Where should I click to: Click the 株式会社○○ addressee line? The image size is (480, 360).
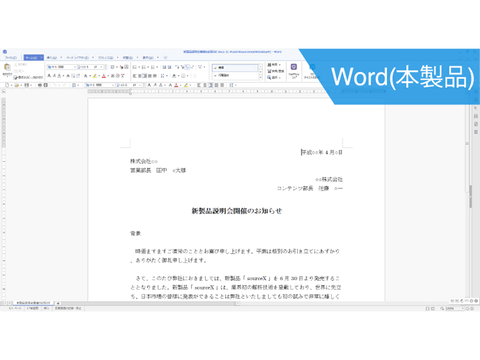(x=144, y=161)
